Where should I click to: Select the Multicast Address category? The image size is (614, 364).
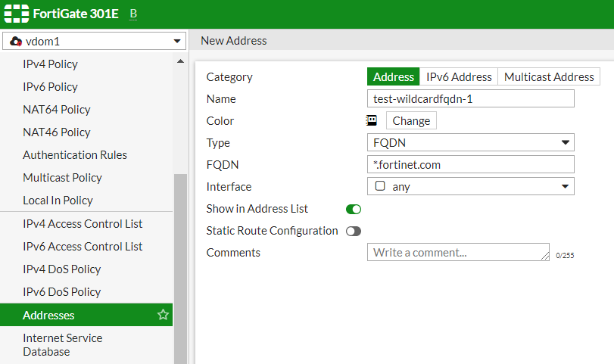(549, 76)
